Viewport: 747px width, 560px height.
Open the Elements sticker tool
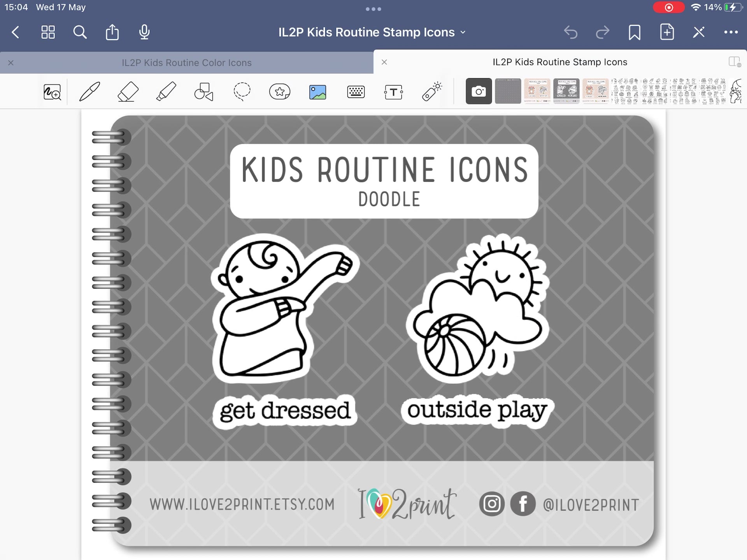click(280, 92)
